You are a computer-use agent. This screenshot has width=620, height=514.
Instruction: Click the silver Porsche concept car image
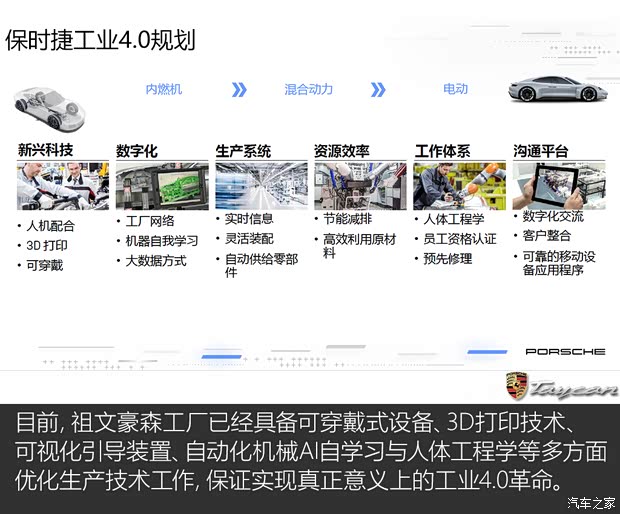(x=558, y=89)
